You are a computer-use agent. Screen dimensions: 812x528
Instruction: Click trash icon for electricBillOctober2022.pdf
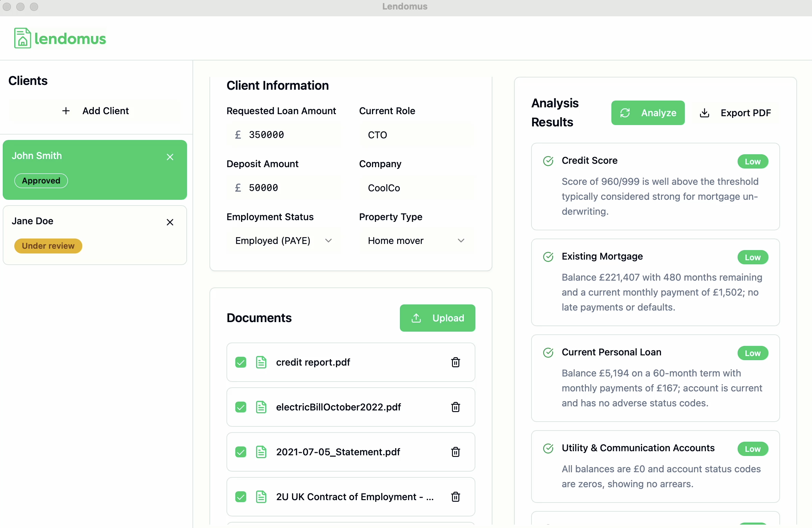point(455,407)
